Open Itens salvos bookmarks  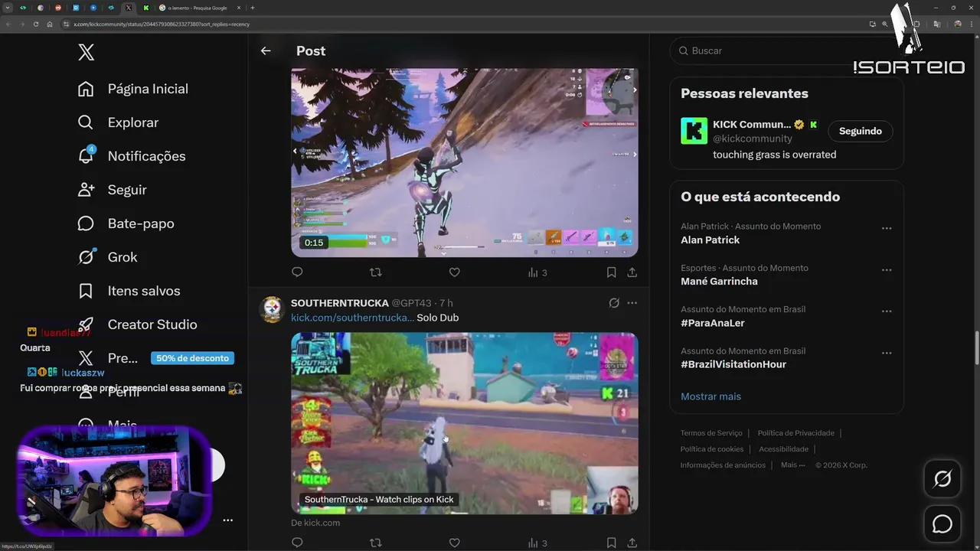coord(129,291)
